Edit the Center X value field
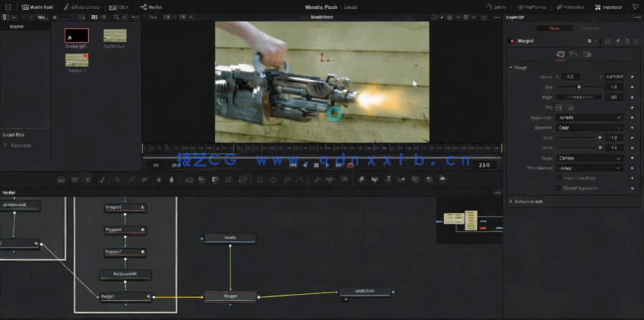Image resolution: width=644 pixels, height=320 pixels. tap(571, 77)
